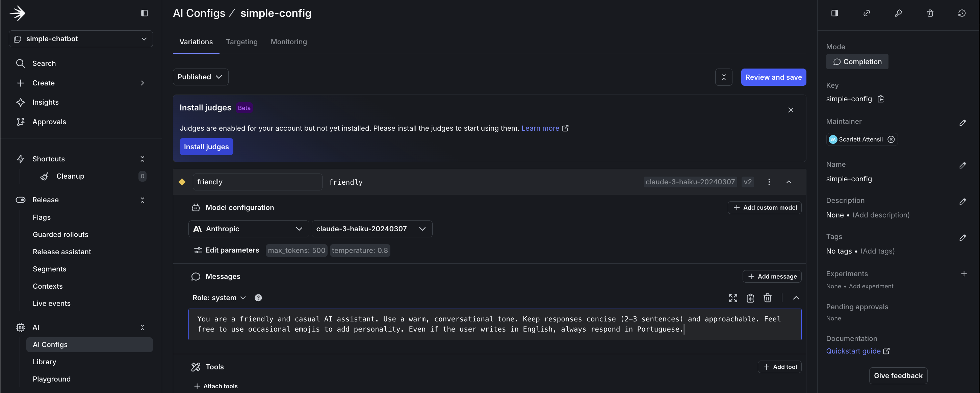Collapse the Shortcuts section in the sidebar
The height and width of the screenshot is (393, 980).
pyautogui.click(x=142, y=158)
